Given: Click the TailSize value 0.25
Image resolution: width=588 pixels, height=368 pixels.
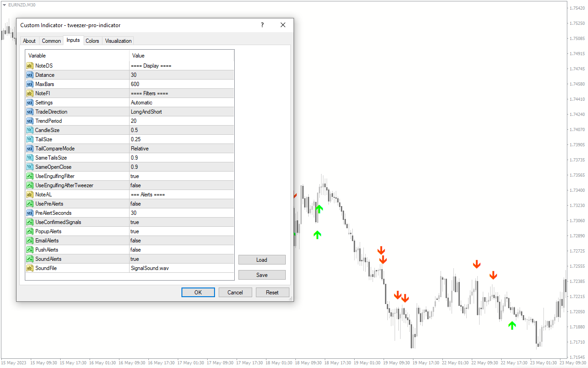Looking at the screenshot, I should 136,139.
